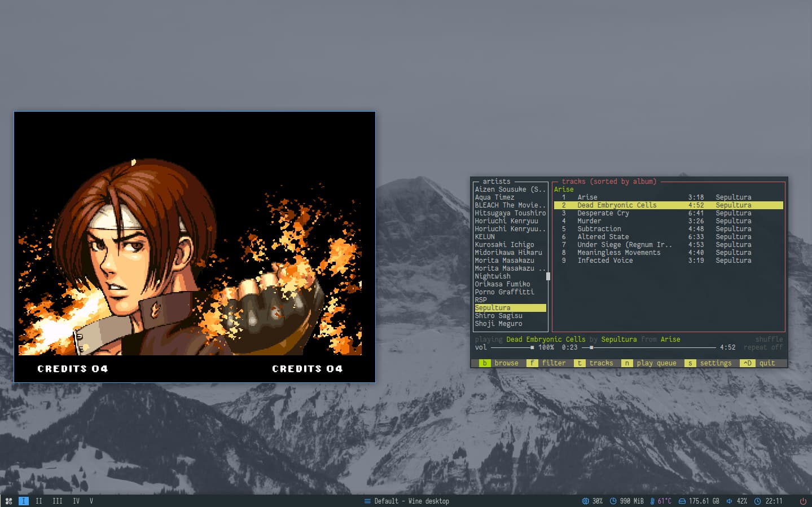Adjust the vol slider in the player
The image size is (812, 507).
(x=512, y=347)
